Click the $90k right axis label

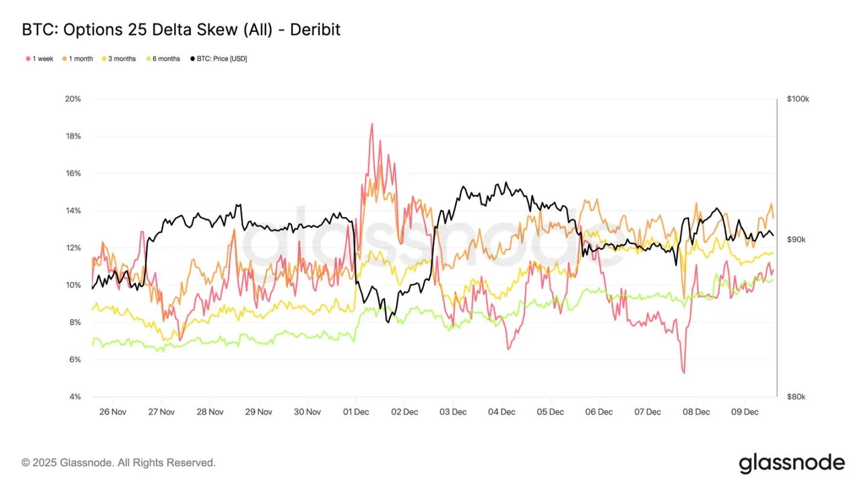(x=796, y=240)
